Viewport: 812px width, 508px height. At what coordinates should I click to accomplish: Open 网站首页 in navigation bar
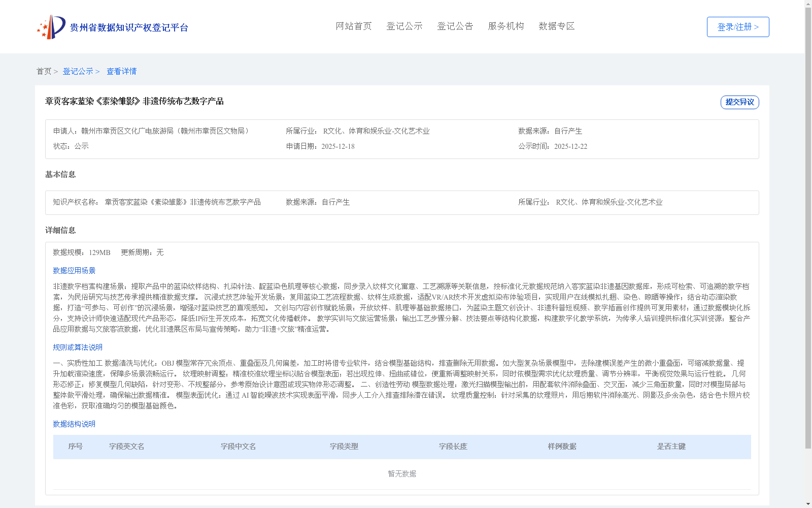(354, 26)
